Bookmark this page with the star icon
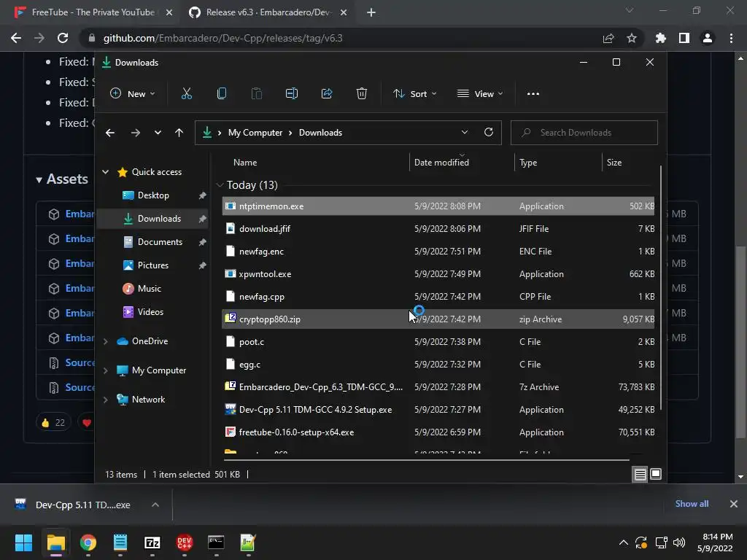Viewport: 747px width, 560px height. click(x=632, y=38)
